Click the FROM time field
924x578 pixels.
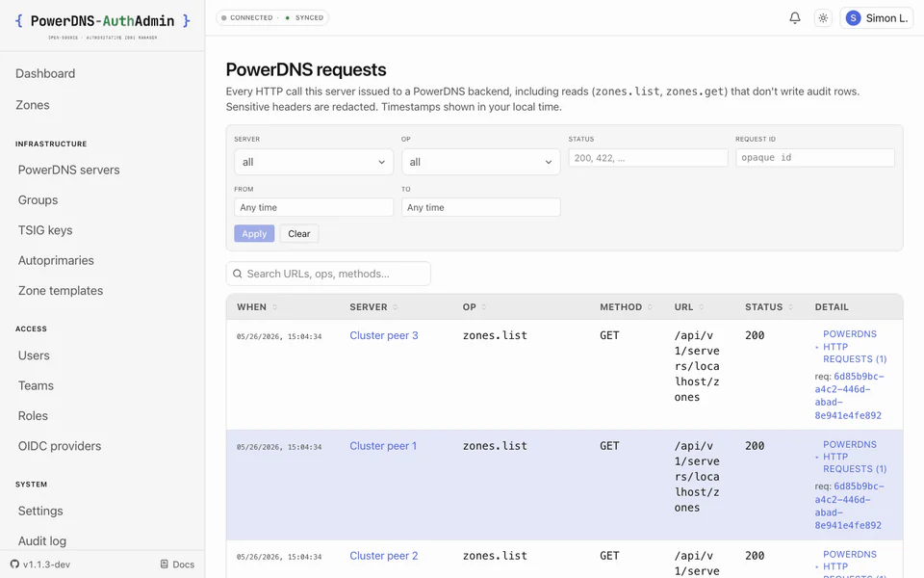click(314, 207)
